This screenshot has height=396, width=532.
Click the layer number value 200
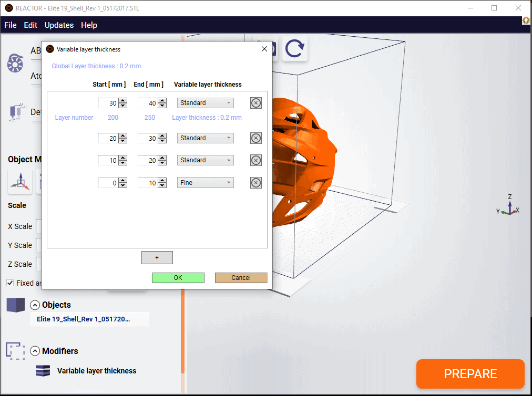(113, 118)
